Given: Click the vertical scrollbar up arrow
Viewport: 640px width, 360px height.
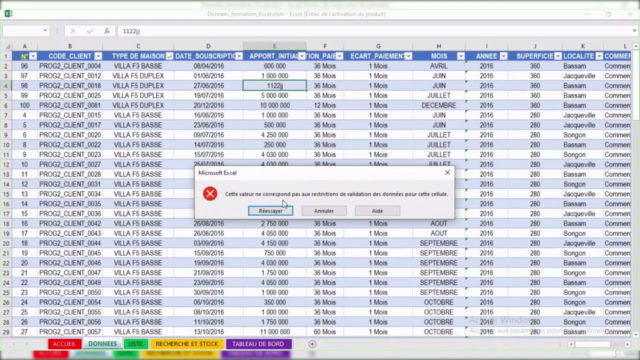Looking at the screenshot, I should [x=636, y=47].
